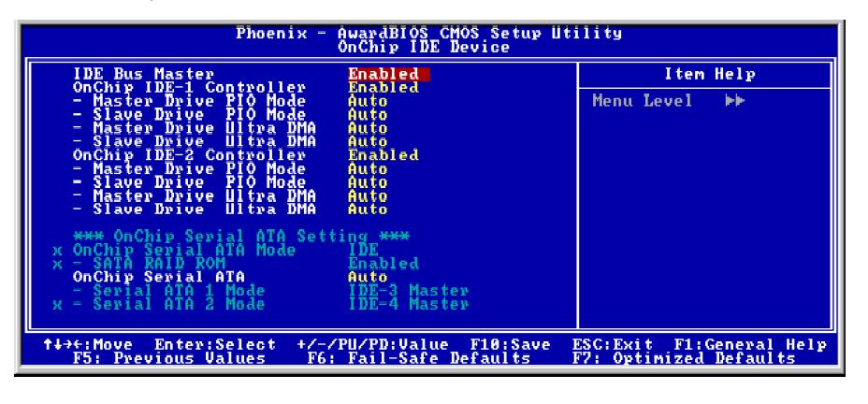Click the F5: Previous Values hint
The height and width of the screenshot is (404, 868).
pos(169,358)
